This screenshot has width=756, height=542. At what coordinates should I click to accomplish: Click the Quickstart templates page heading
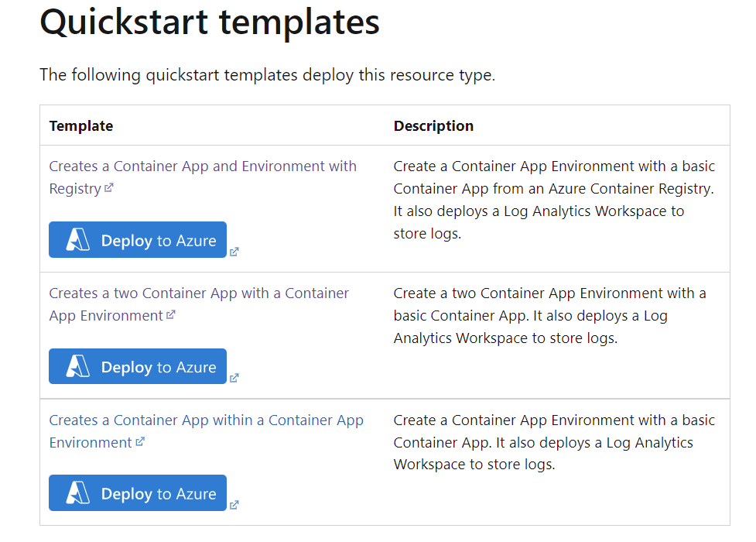(209, 23)
